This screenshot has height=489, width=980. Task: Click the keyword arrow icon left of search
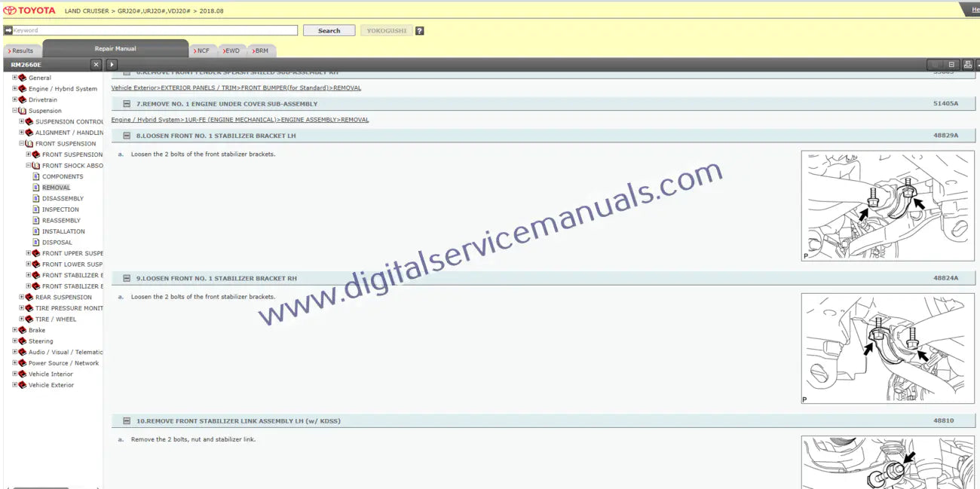click(8, 31)
